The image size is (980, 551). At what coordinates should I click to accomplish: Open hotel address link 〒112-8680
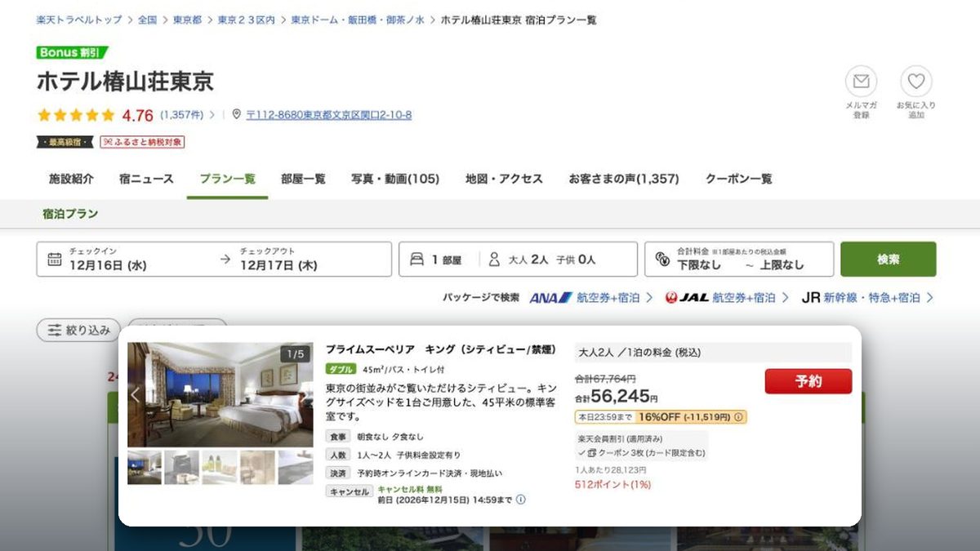(x=328, y=115)
